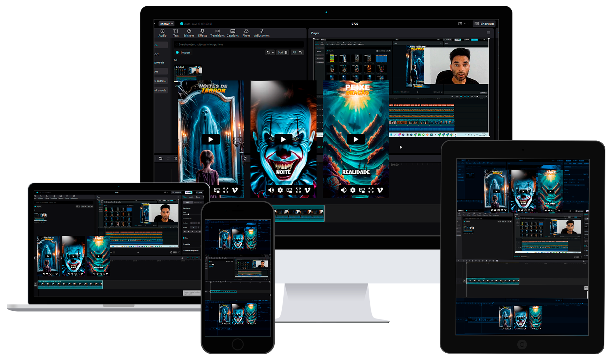Play the clown video on the tablet
Screen dimensions: 612x364
click(523, 192)
